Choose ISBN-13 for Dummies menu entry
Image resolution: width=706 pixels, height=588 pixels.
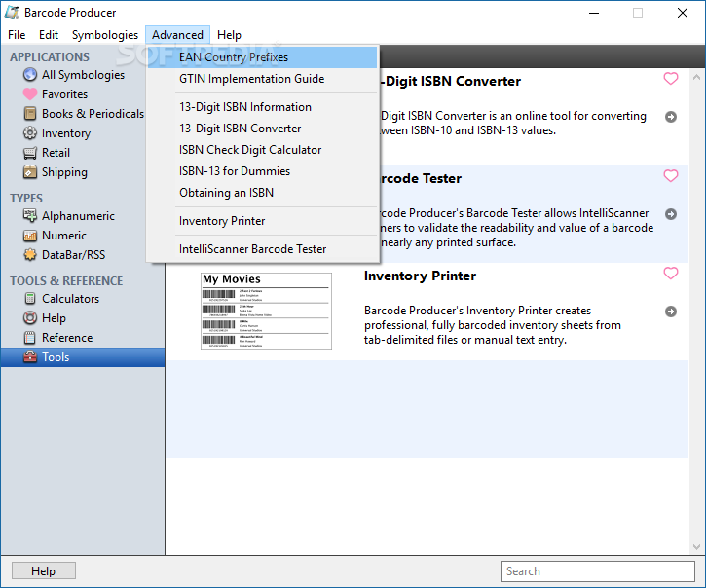pos(263,171)
